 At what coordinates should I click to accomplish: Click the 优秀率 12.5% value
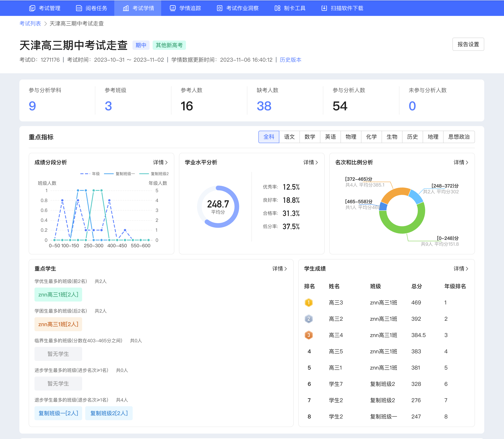[291, 187]
